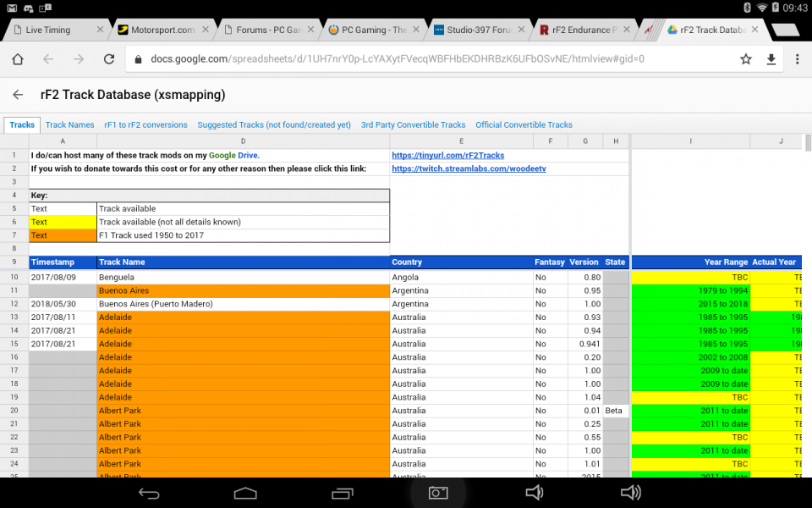Image resolution: width=812 pixels, height=508 pixels.
Task: Select column header E
Action: click(462, 141)
